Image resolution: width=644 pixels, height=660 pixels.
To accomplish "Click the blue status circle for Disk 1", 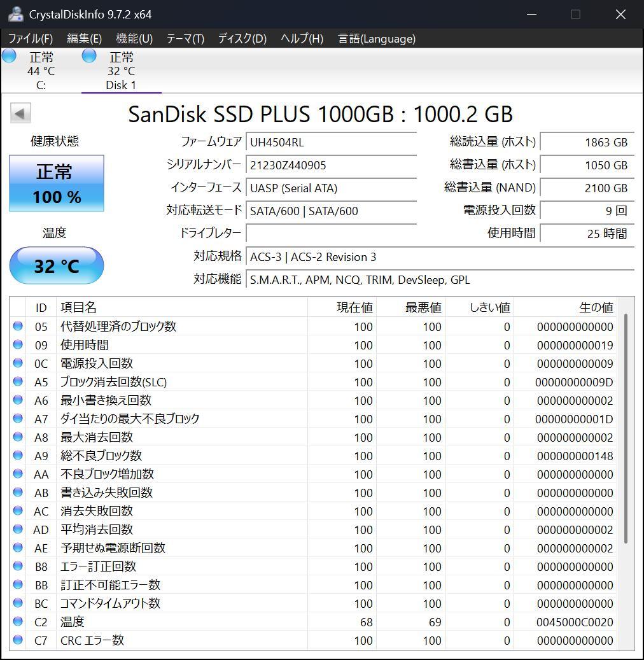I will [89, 56].
